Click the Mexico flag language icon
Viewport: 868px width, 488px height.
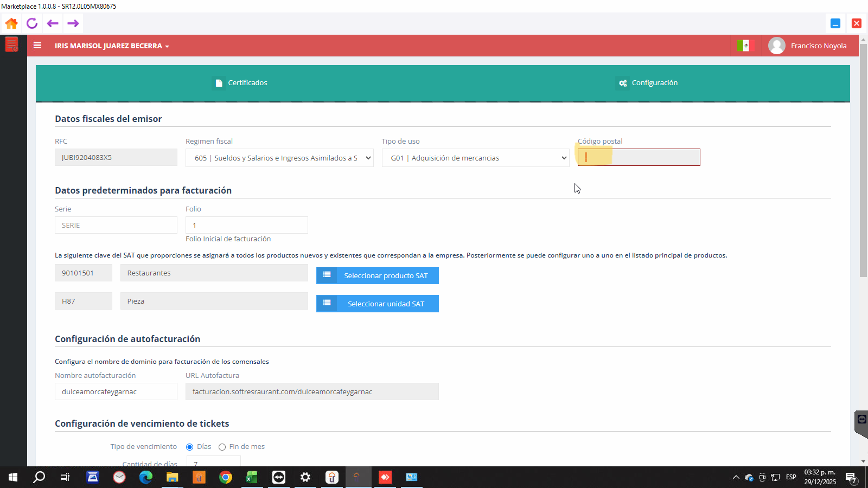point(746,46)
